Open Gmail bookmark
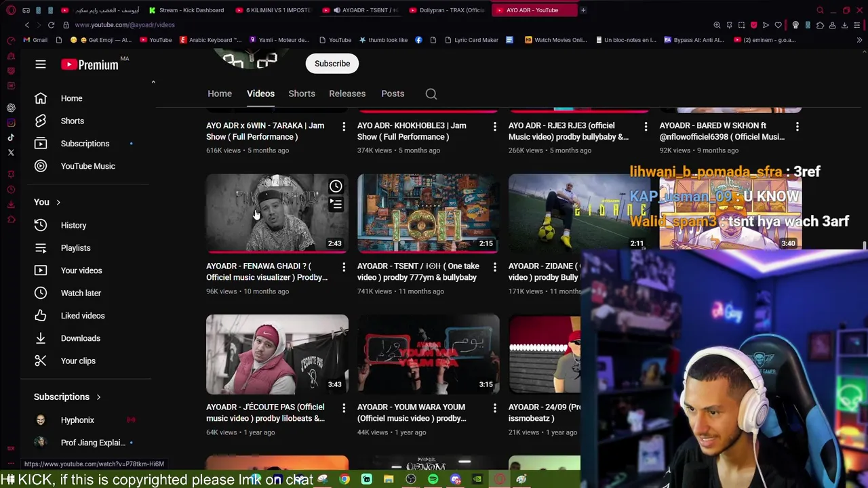868x488 pixels. click(35, 40)
